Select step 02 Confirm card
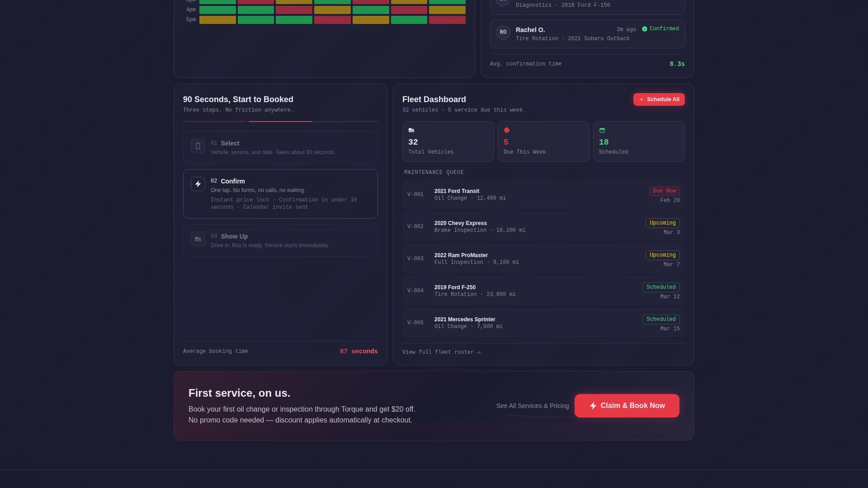The width and height of the screenshot is (868, 488). 280,194
